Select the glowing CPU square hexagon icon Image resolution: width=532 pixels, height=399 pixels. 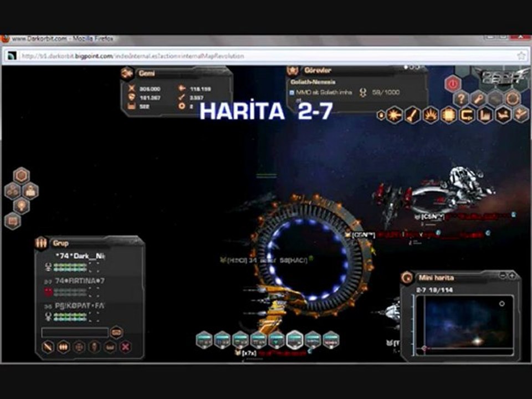coord(449,115)
